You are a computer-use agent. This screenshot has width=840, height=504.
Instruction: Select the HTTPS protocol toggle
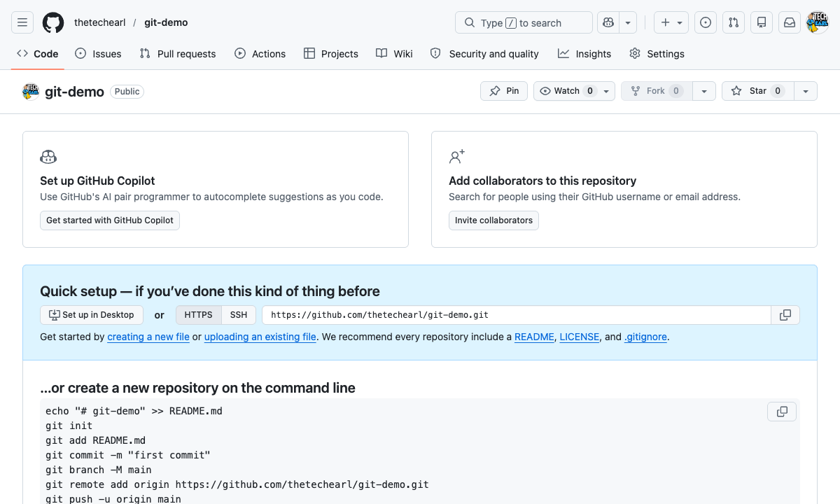pyautogui.click(x=199, y=315)
